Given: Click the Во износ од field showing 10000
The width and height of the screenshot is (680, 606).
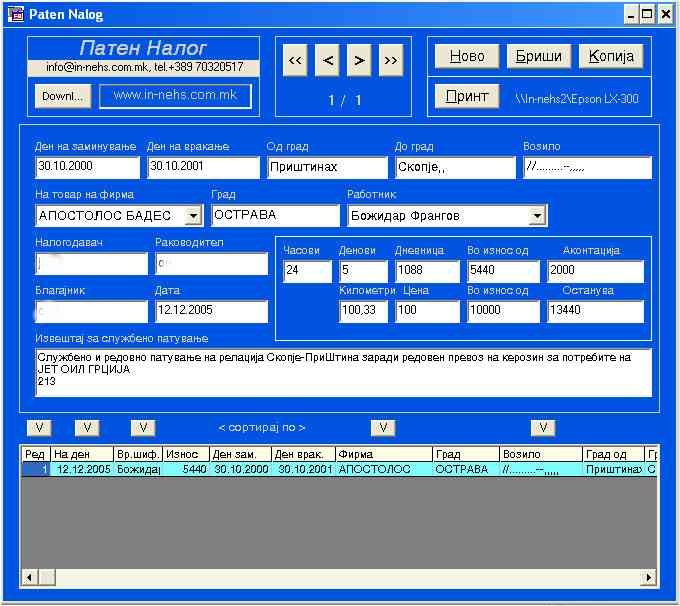Looking at the screenshot, I should pos(503,311).
